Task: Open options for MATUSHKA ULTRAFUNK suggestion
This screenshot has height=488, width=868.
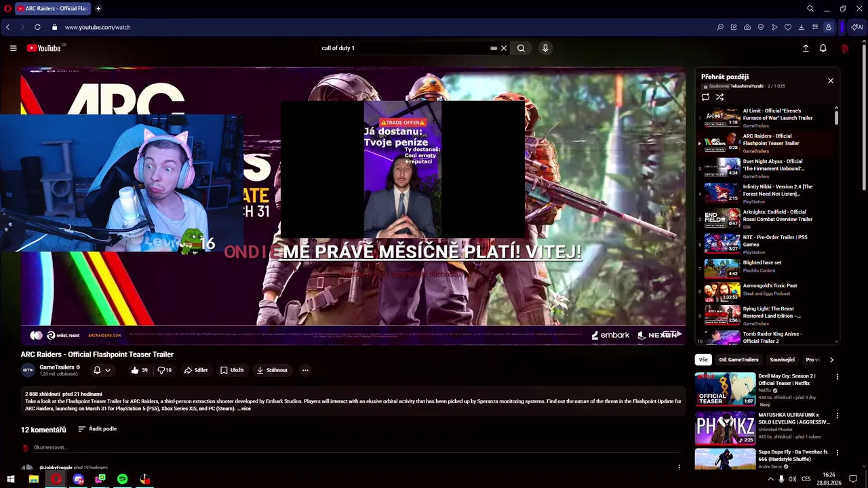Action: tap(837, 415)
